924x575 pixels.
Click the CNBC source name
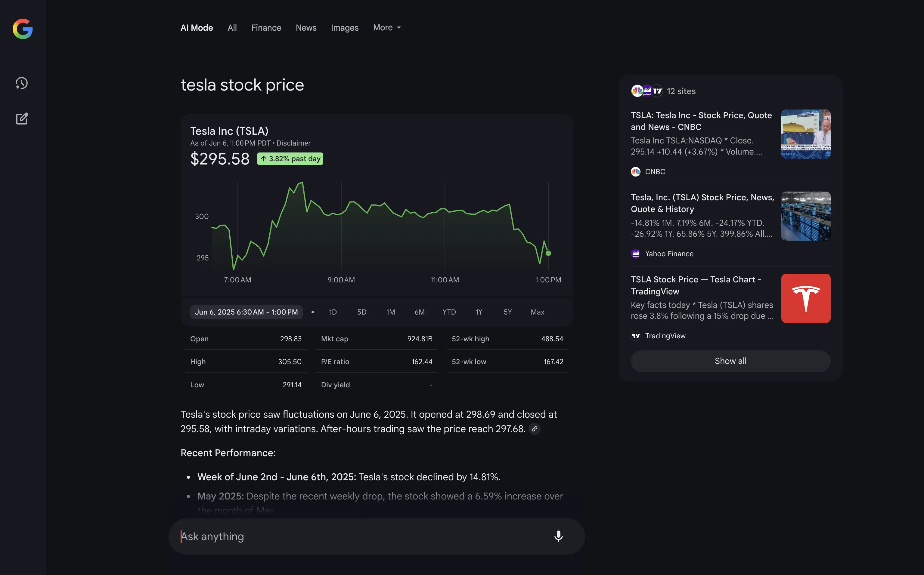click(x=655, y=172)
